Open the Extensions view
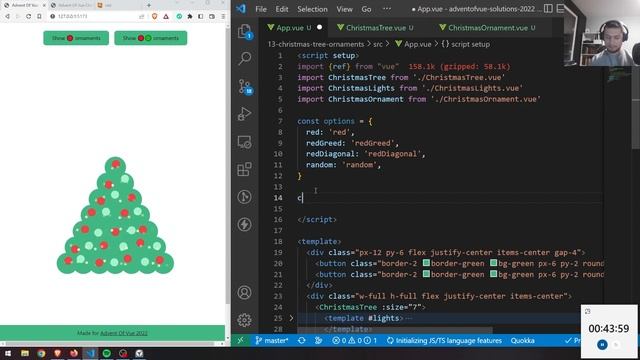Image resolution: width=640 pixels, height=360 pixels. (244, 169)
